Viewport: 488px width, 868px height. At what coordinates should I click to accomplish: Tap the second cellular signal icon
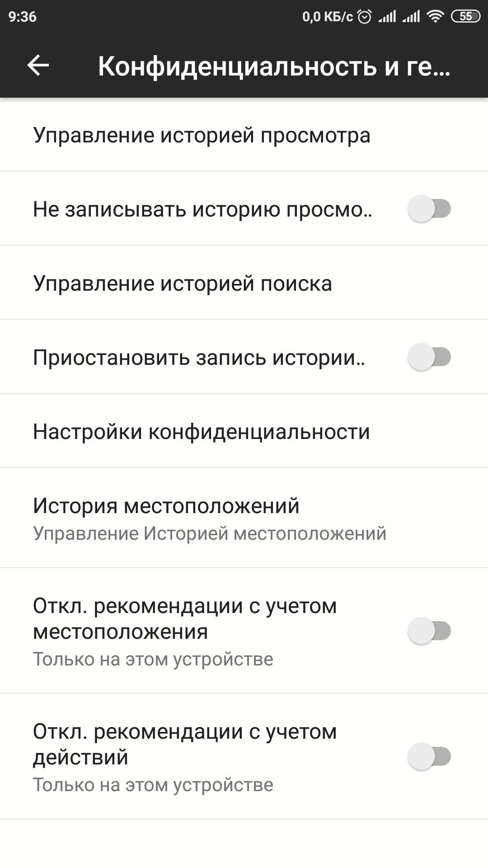coord(411,17)
